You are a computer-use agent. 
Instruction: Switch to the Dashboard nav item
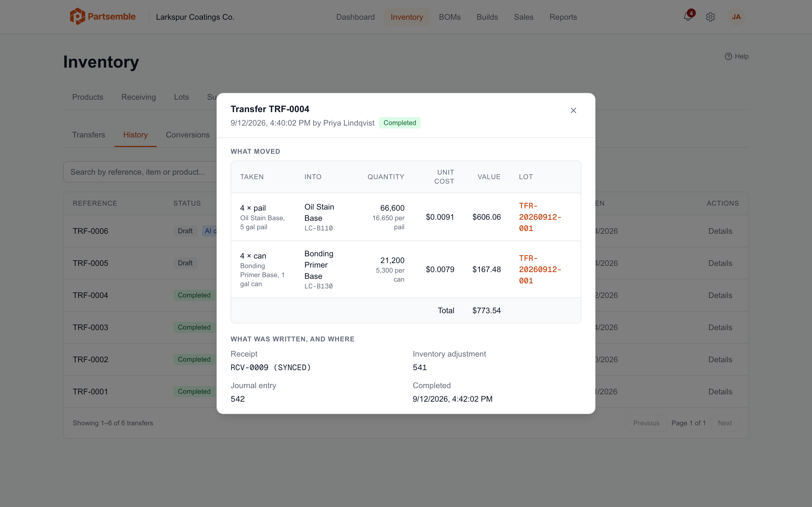tap(355, 17)
